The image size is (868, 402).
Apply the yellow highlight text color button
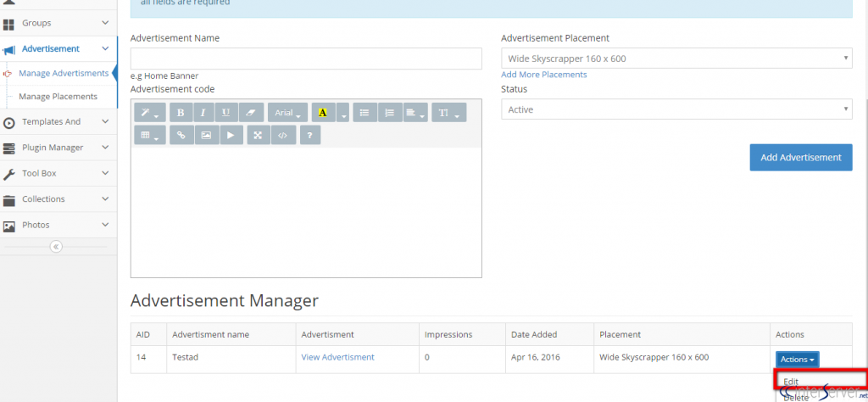pyautogui.click(x=323, y=113)
